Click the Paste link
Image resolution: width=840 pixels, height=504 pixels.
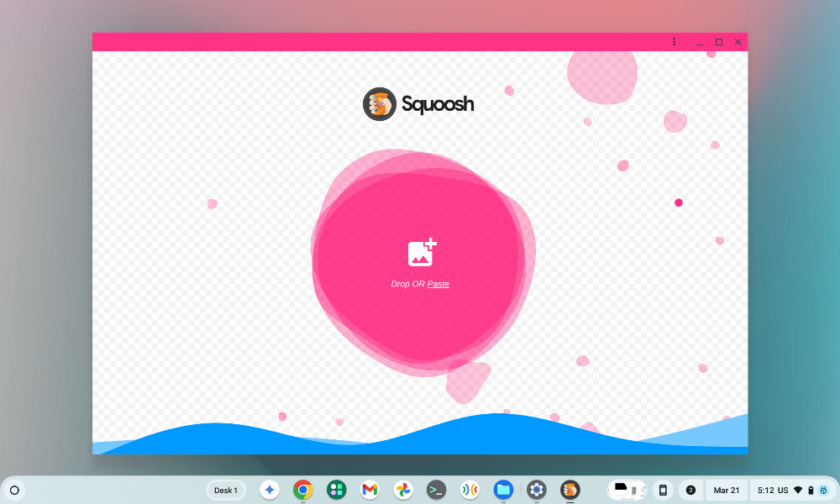click(x=438, y=284)
